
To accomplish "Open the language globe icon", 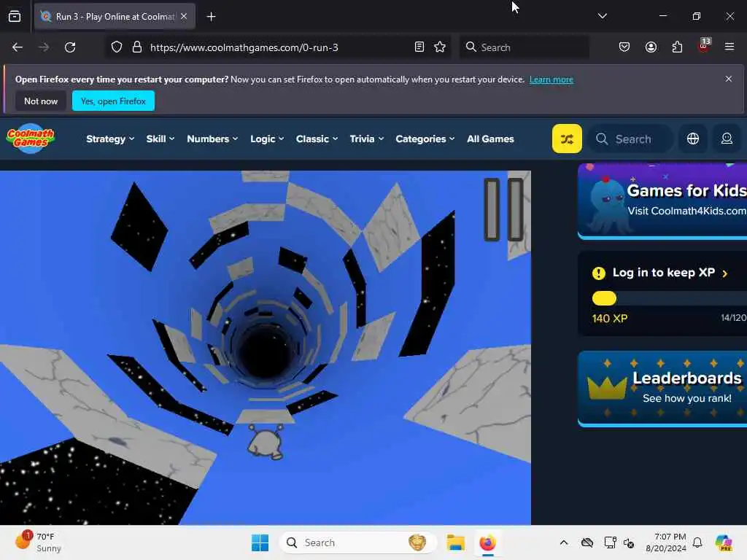I will (x=693, y=139).
